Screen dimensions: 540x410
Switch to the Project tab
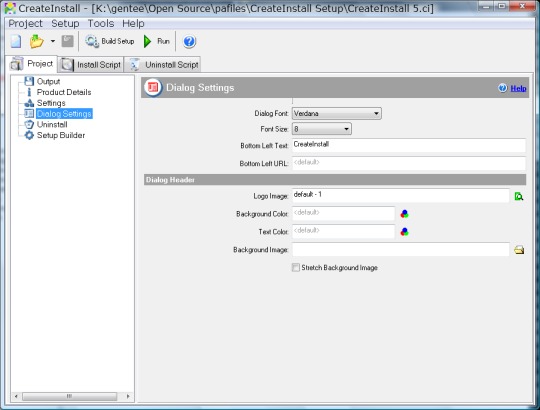pos(32,64)
